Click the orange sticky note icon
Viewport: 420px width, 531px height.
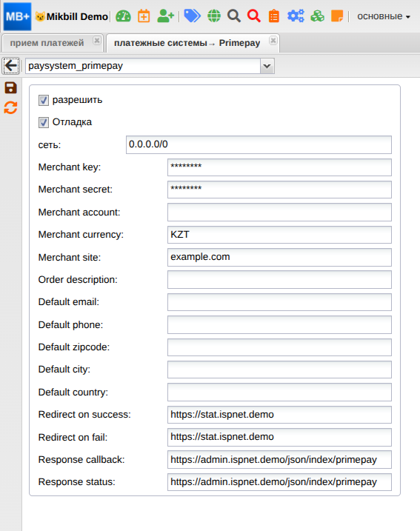click(x=337, y=16)
